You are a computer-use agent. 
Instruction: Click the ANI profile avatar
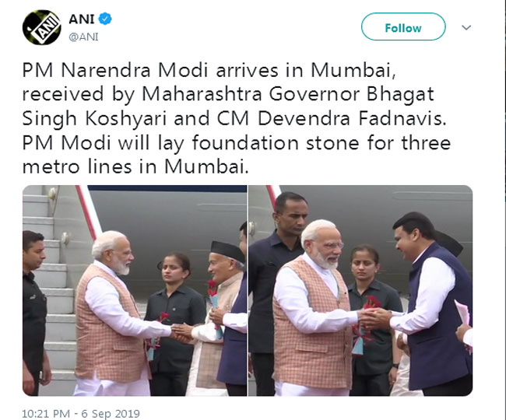[41, 27]
